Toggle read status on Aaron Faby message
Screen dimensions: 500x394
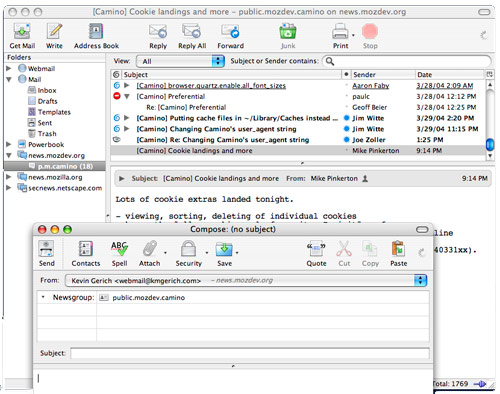pyautogui.click(x=347, y=86)
